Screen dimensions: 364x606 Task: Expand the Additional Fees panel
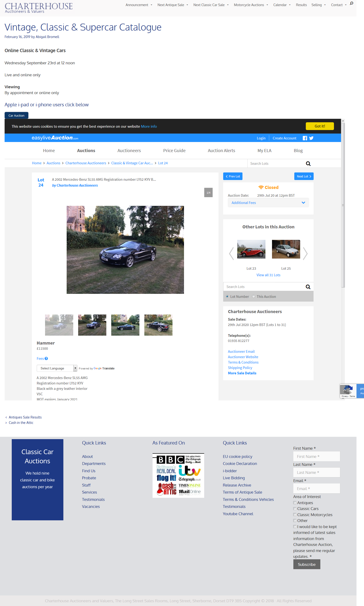click(x=268, y=203)
